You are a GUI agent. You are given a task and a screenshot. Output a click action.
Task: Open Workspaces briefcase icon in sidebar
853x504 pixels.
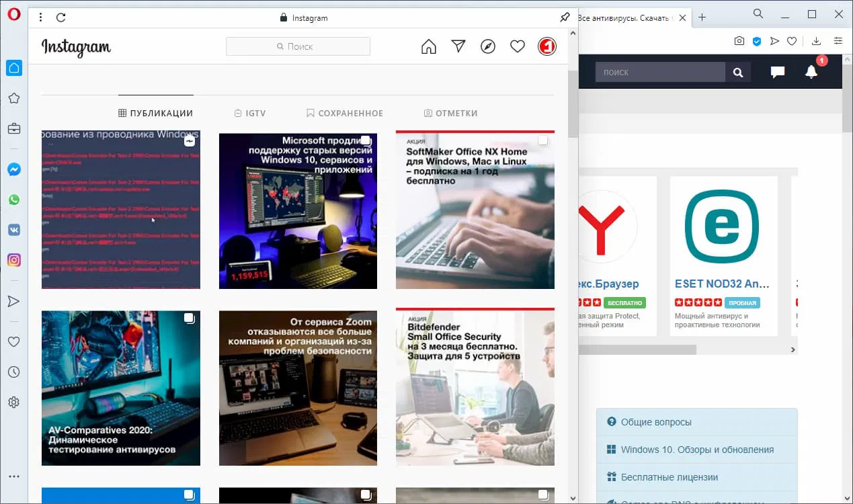pyautogui.click(x=14, y=128)
